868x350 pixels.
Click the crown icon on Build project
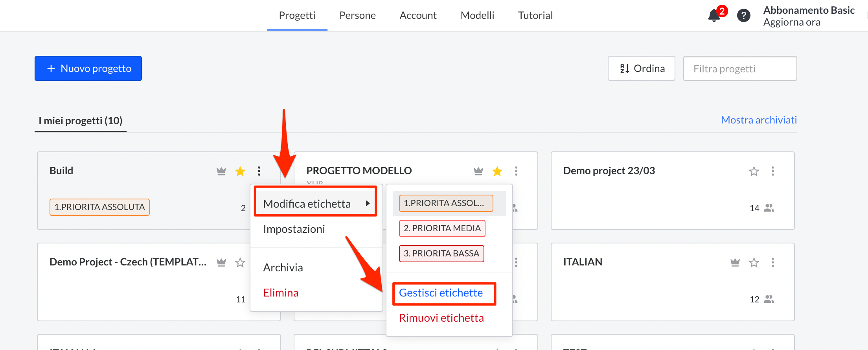tap(221, 171)
